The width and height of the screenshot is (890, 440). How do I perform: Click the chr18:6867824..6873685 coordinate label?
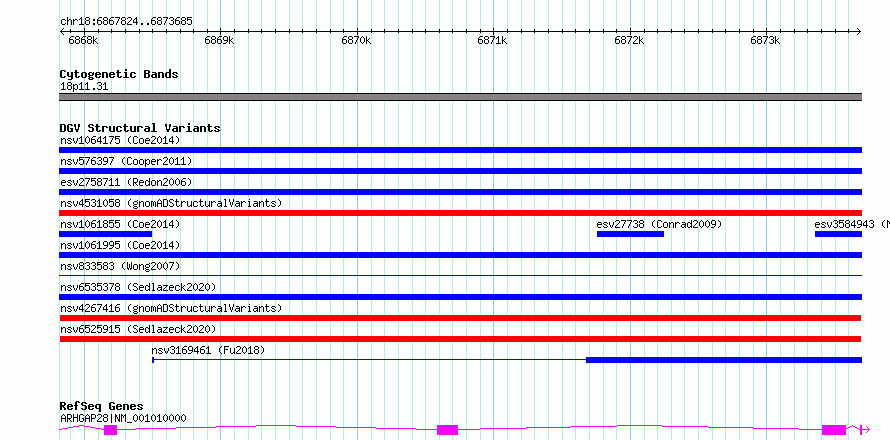[126, 22]
